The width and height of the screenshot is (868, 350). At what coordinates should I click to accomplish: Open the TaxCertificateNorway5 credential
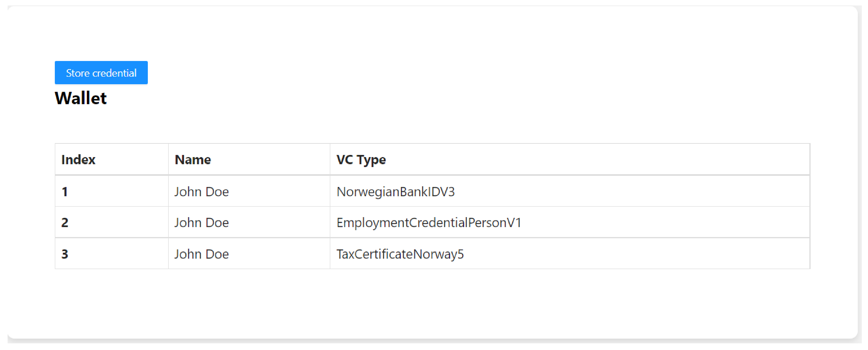(x=400, y=254)
